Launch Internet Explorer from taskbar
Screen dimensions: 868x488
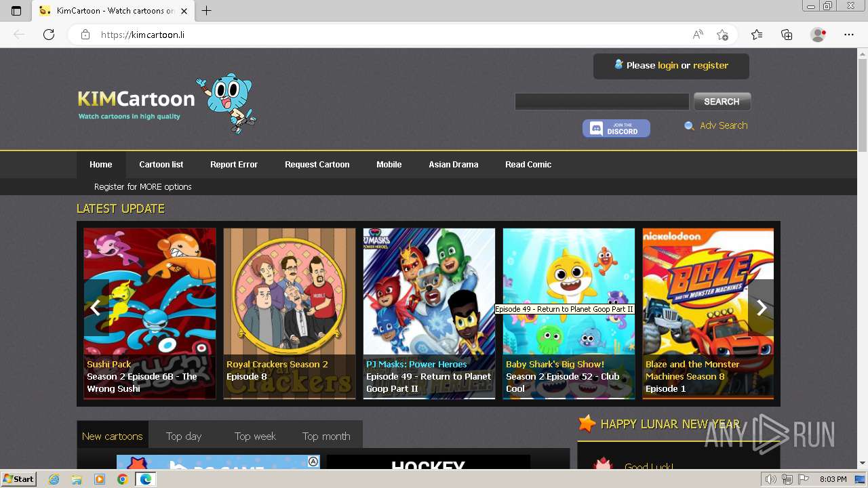pos(54,479)
